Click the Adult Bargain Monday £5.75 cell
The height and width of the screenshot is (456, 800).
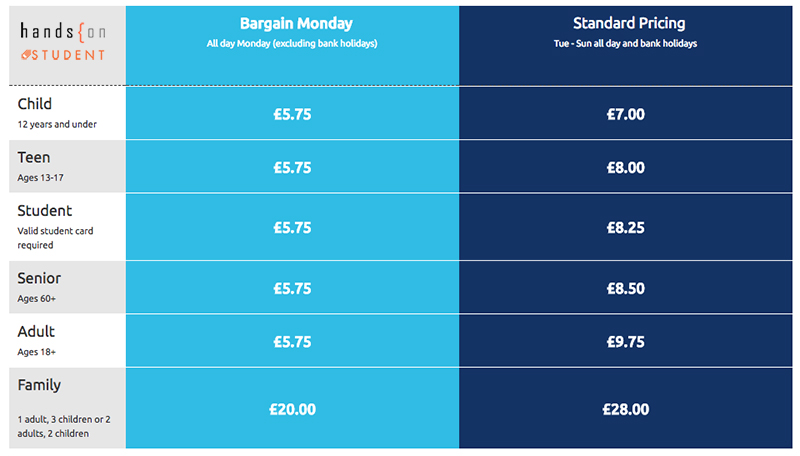[292, 341]
